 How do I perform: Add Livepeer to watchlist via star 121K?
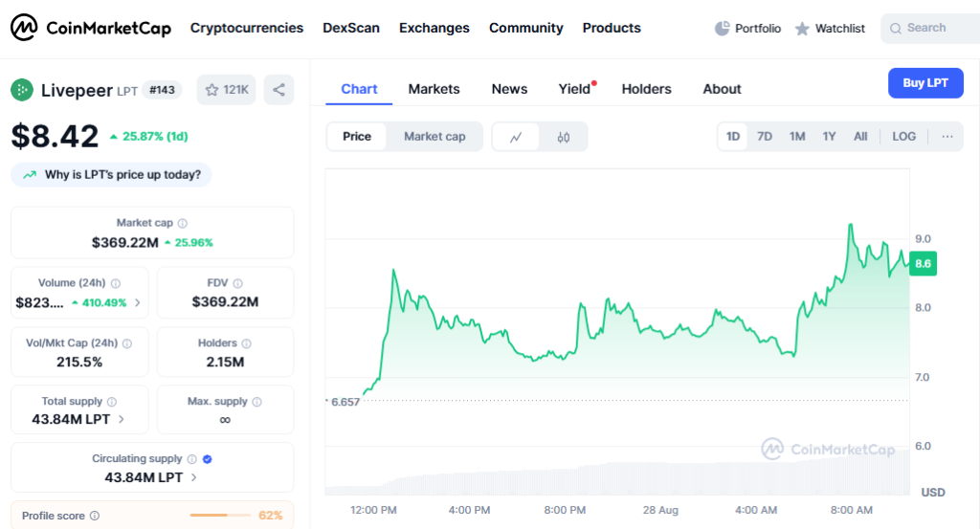point(226,90)
